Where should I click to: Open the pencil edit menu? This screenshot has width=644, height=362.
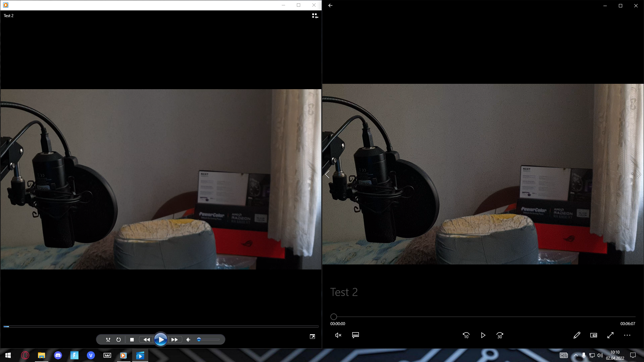[577, 335]
